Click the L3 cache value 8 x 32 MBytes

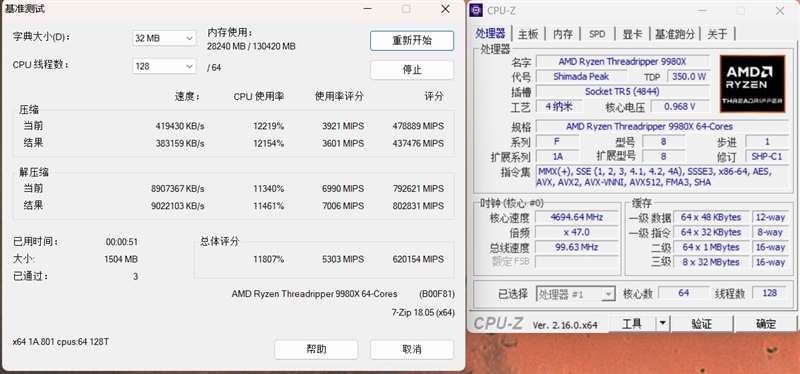(711, 262)
